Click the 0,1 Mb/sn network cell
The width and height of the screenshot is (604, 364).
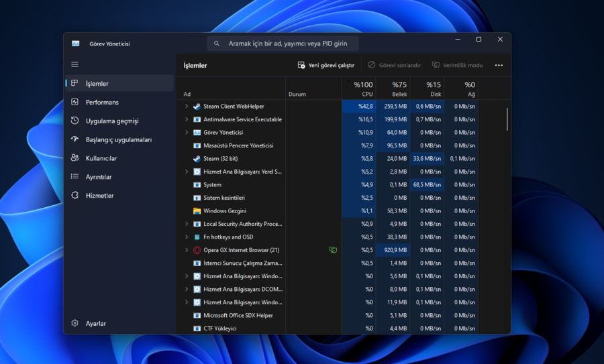coord(461,158)
